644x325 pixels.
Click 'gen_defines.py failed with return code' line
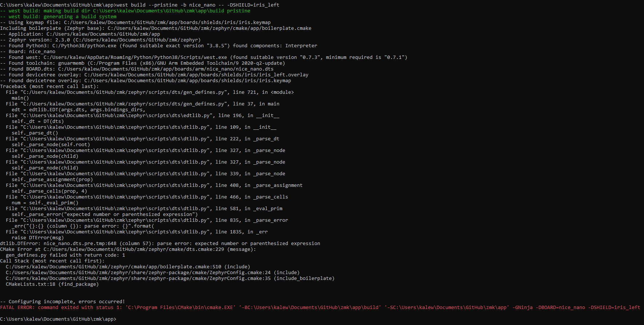coord(65,255)
